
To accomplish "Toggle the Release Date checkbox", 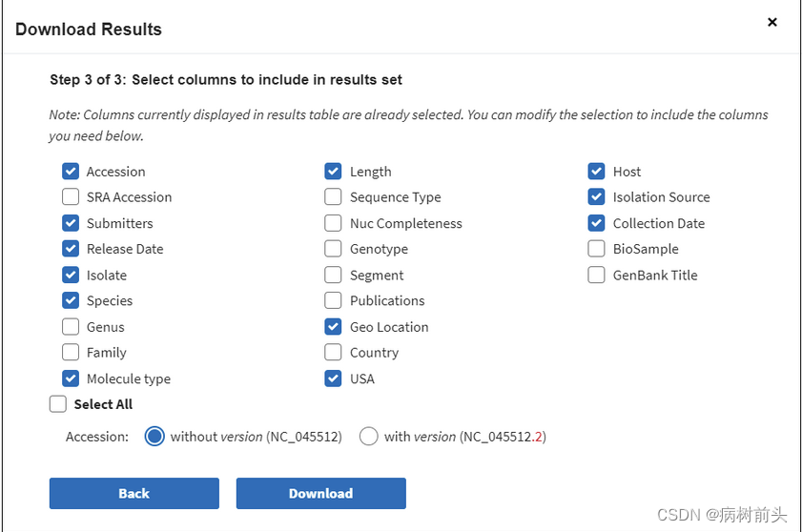I will click(x=71, y=249).
